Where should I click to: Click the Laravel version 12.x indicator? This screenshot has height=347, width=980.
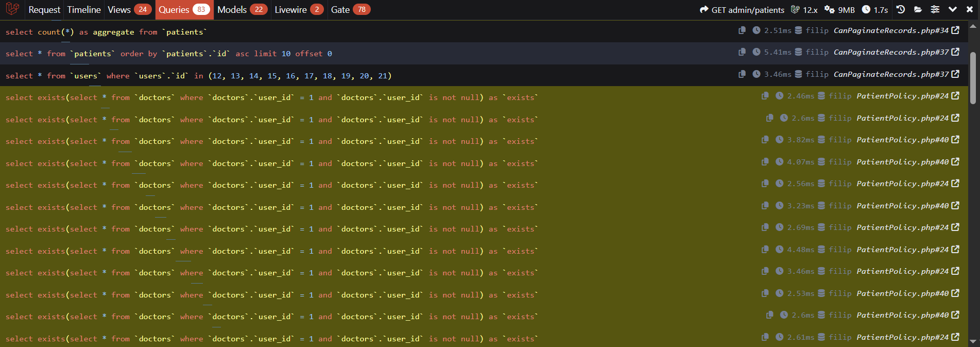[804, 10]
